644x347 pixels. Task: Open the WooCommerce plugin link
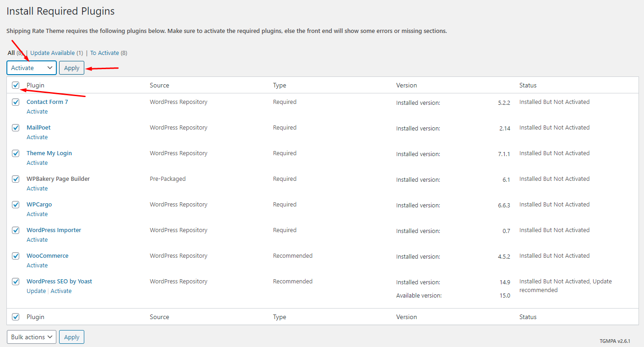(48, 256)
